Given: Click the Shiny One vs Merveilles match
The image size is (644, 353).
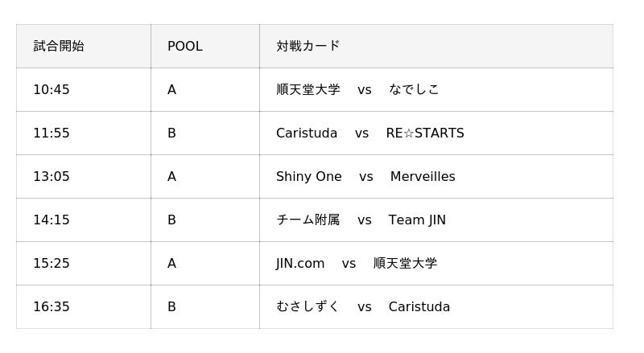Looking at the screenshot, I should point(365,177).
